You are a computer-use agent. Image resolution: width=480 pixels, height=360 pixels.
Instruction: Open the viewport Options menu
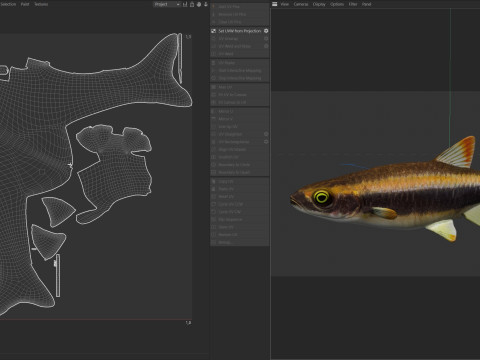pyautogui.click(x=337, y=4)
